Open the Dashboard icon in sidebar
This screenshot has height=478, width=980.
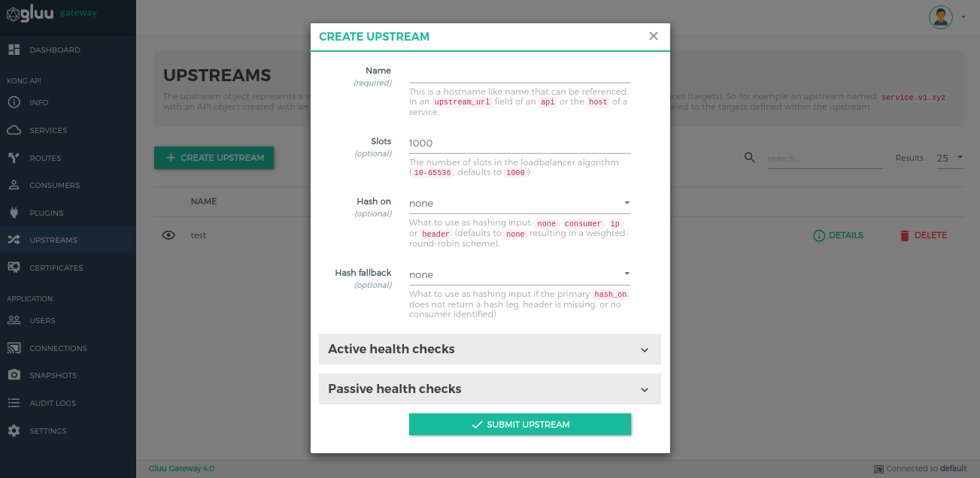[x=14, y=50]
